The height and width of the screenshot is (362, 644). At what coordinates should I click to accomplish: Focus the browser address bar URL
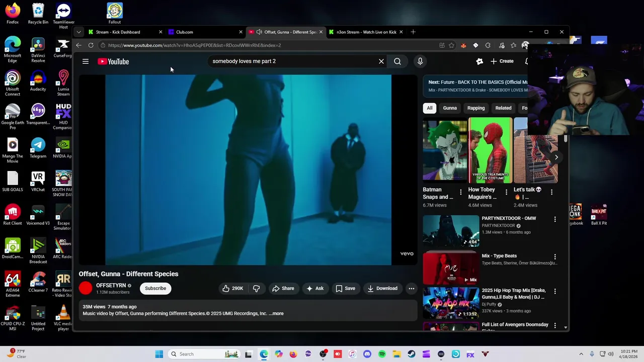[194, 45]
